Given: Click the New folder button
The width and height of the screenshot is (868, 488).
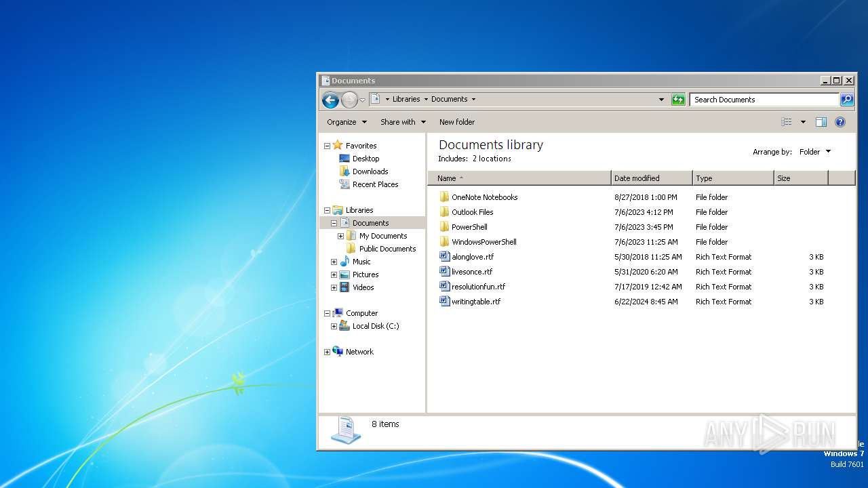Looking at the screenshot, I should [457, 122].
